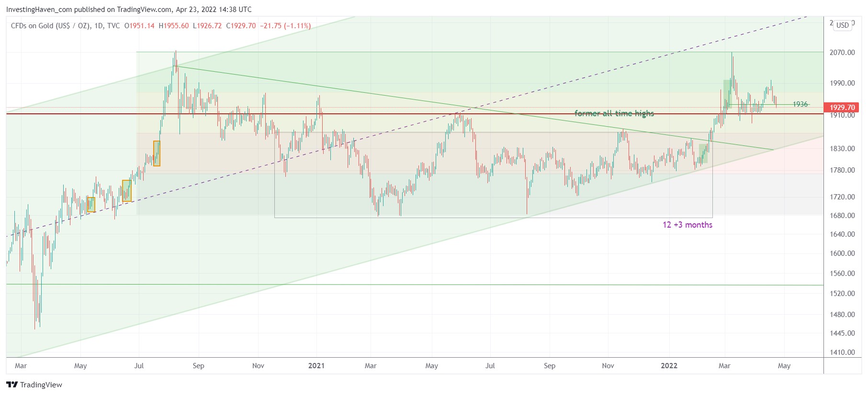
Task: Click the TVC source label in legend
Action: click(x=113, y=26)
